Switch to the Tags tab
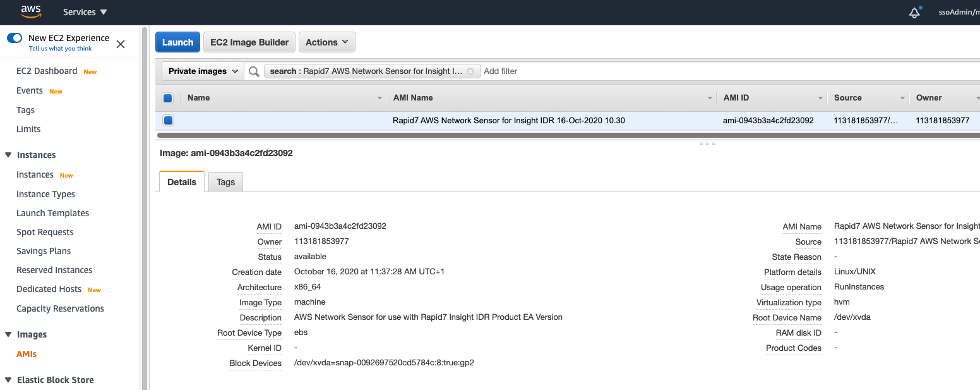This screenshot has width=980, height=390. tap(225, 182)
